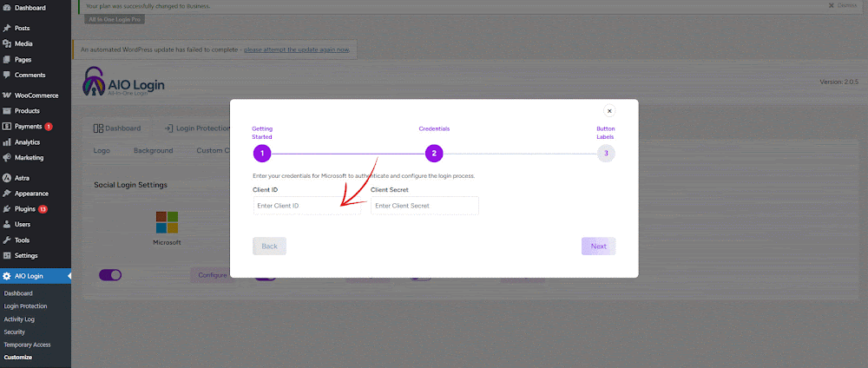Open Comments via its speech bubble icon

click(x=7, y=75)
